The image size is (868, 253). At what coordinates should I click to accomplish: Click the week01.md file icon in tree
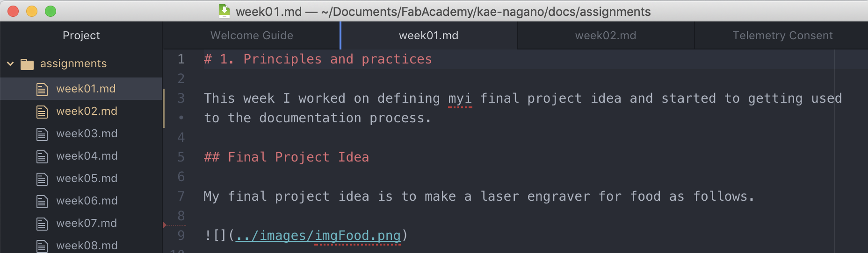pos(42,89)
